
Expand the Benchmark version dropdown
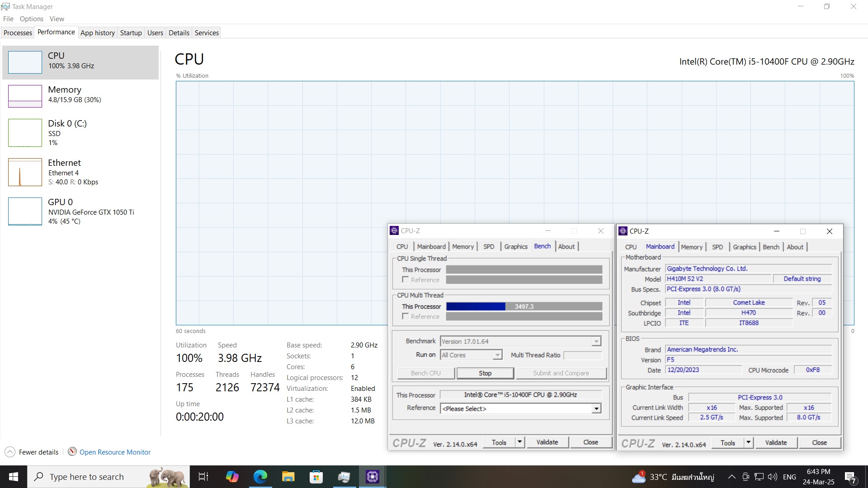(x=596, y=342)
